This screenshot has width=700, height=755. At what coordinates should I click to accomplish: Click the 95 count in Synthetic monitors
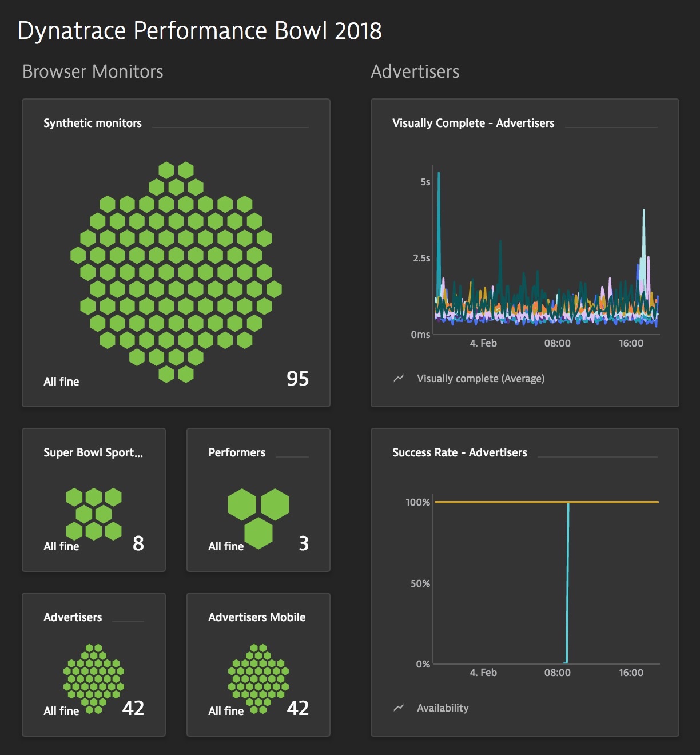(x=297, y=379)
